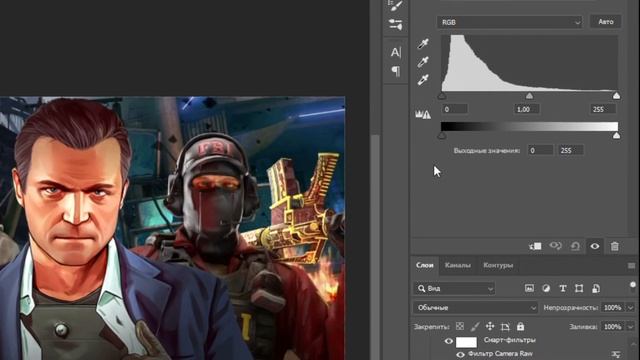This screenshot has height=360, width=640.
Task: Hide the Смарт-фильтры mask
Action: coord(449,341)
